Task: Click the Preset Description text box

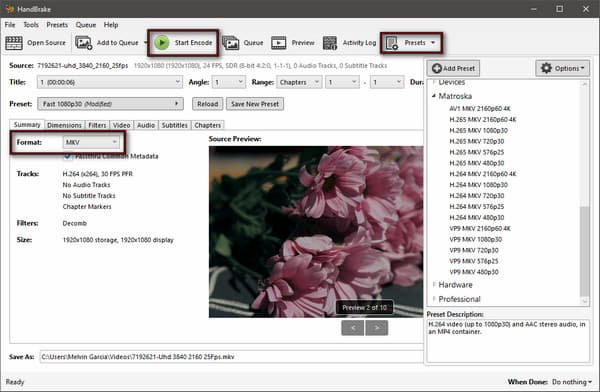Action: tap(508, 341)
